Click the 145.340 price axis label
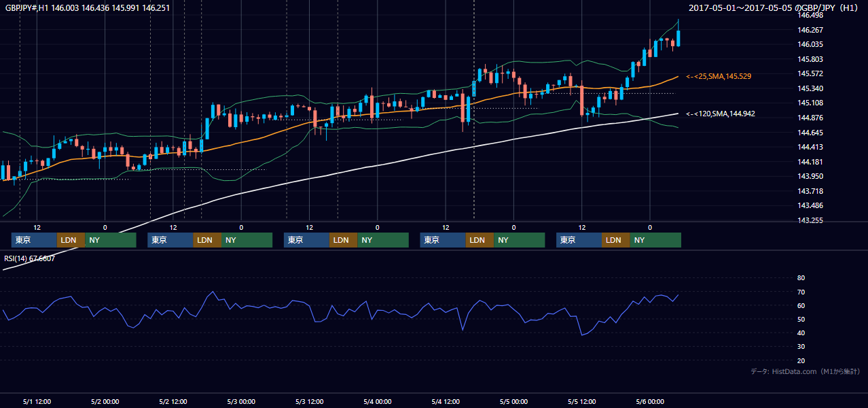 click(810, 88)
